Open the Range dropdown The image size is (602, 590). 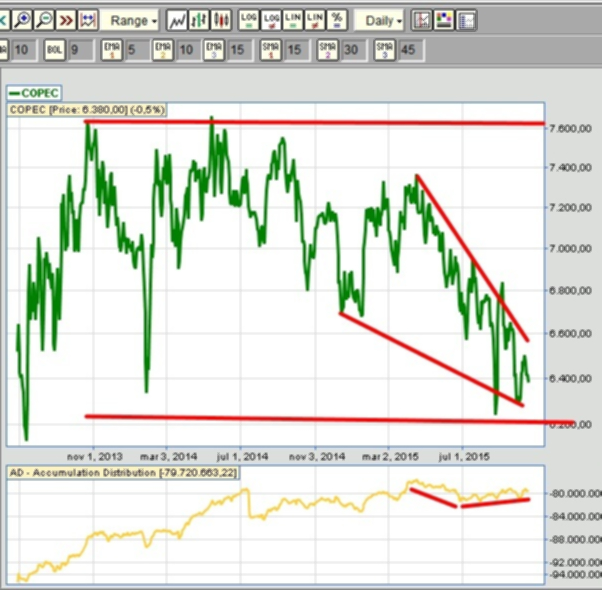(x=129, y=20)
